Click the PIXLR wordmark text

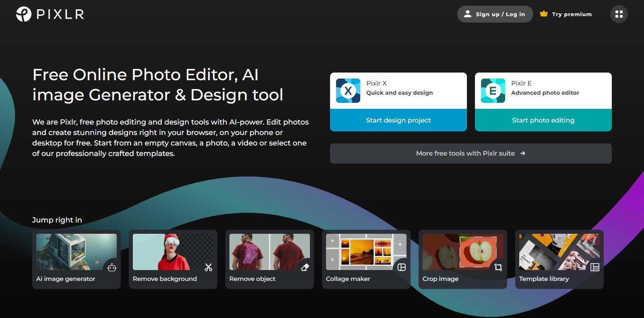pyautogui.click(x=60, y=15)
